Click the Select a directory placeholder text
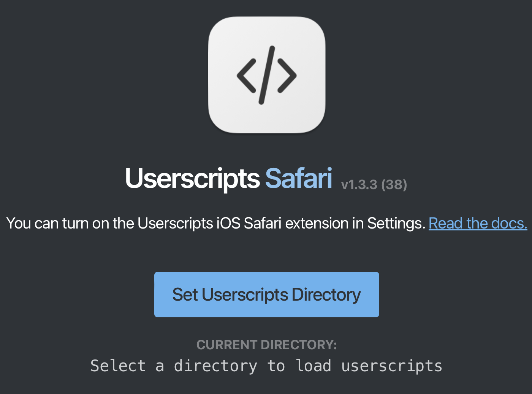532x394 pixels. pos(266,366)
